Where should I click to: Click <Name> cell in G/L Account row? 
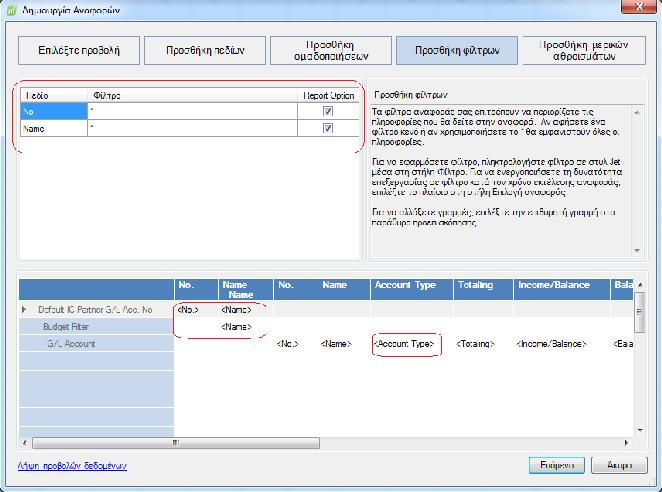point(336,344)
